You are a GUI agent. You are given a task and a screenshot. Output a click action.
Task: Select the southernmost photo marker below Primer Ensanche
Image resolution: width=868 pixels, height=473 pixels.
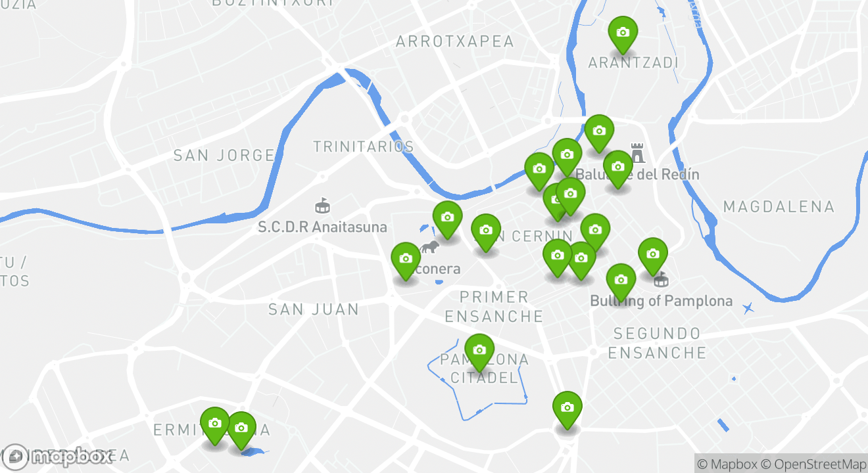click(x=567, y=410)
